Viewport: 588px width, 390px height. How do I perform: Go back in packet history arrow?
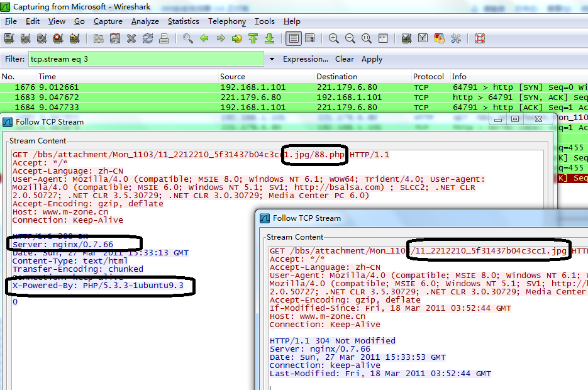pyautogui.click(x=204, y=38)
